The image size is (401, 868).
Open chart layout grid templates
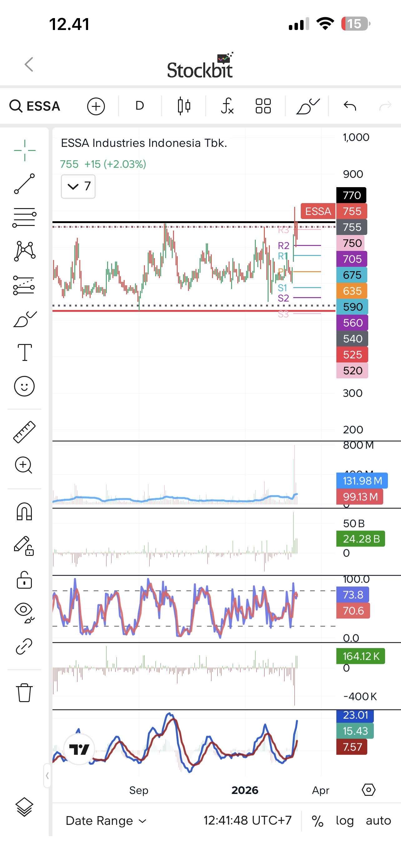tap(263, 106)
